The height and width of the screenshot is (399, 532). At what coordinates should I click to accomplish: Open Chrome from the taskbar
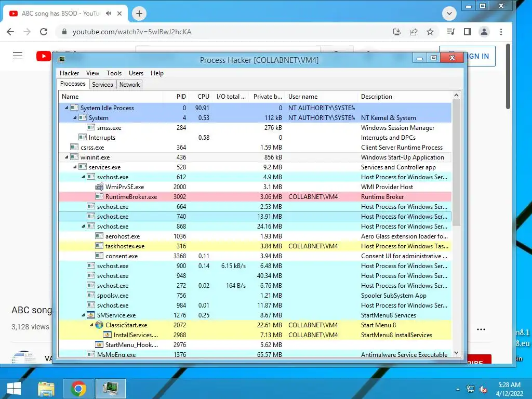[78, 389]
